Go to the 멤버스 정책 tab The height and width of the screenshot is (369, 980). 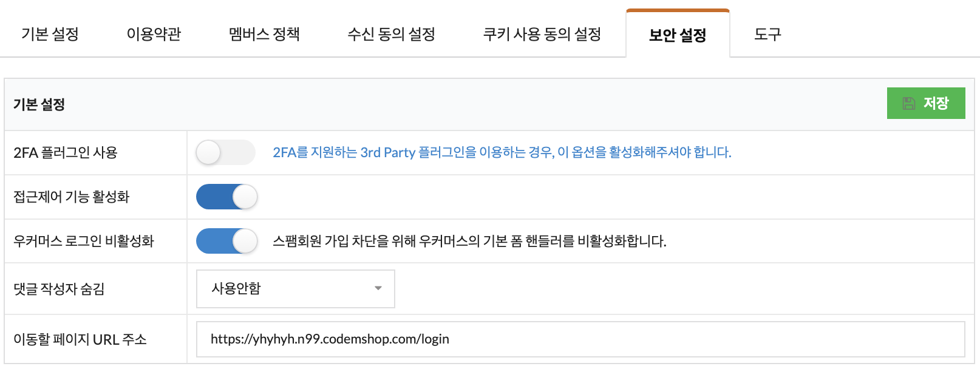pos(264,34)
